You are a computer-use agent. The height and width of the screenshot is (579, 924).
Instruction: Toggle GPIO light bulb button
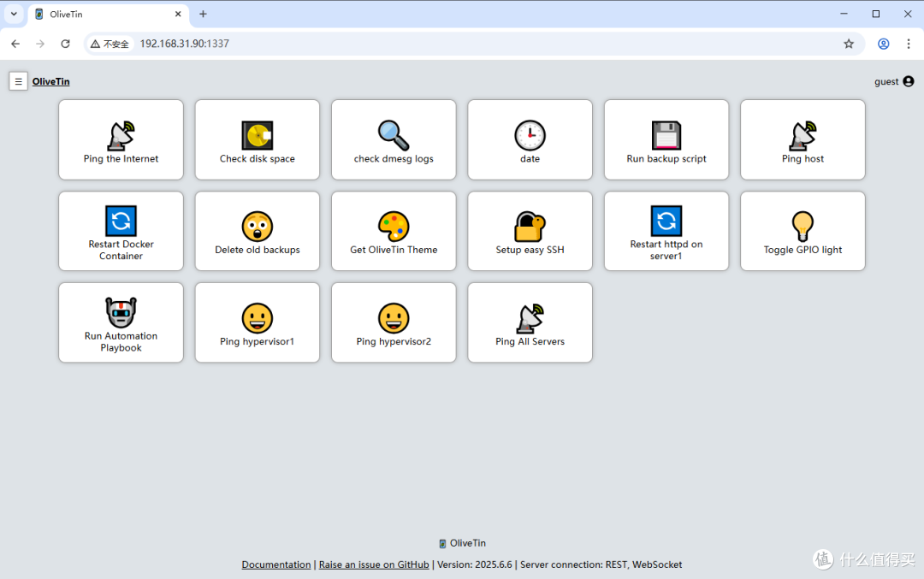click(803, 232)
